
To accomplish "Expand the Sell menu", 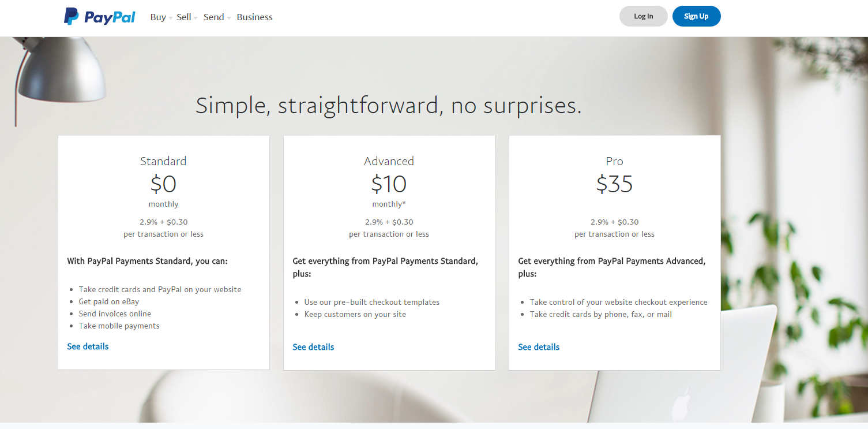I will (x=183, y=17).
